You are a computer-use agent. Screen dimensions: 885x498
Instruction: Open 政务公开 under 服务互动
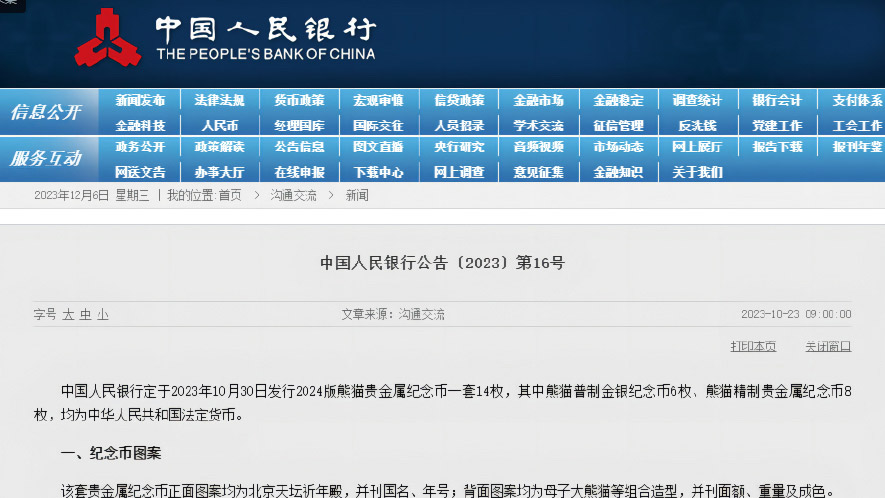(140, 147)
